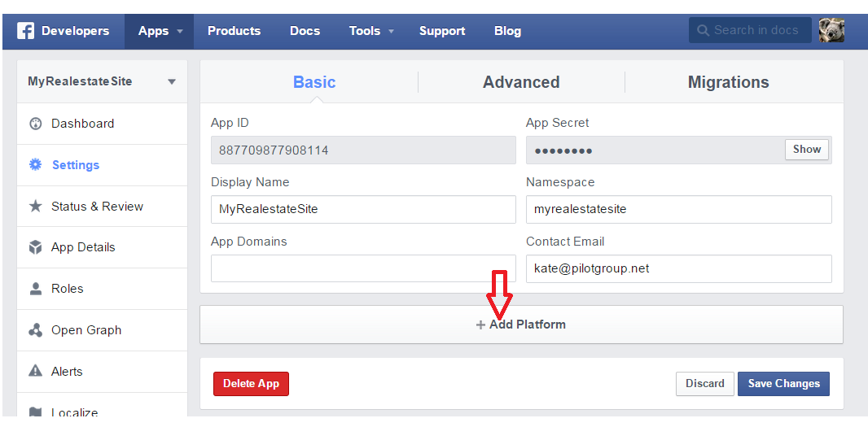Open App Details section
Viewport: 868px width, 427px height.
pyautogui.click(x=103, y=247)
